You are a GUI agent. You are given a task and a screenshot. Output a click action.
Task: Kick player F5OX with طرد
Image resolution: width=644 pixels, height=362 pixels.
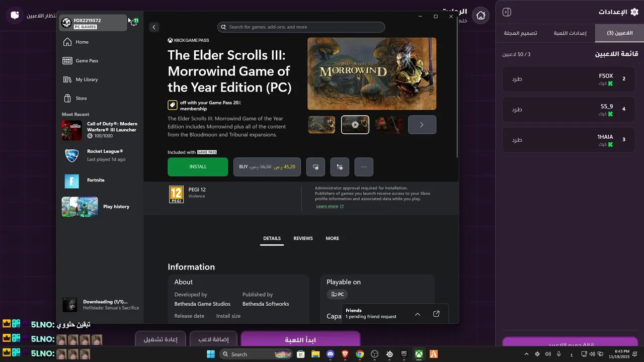pos(517,79)
